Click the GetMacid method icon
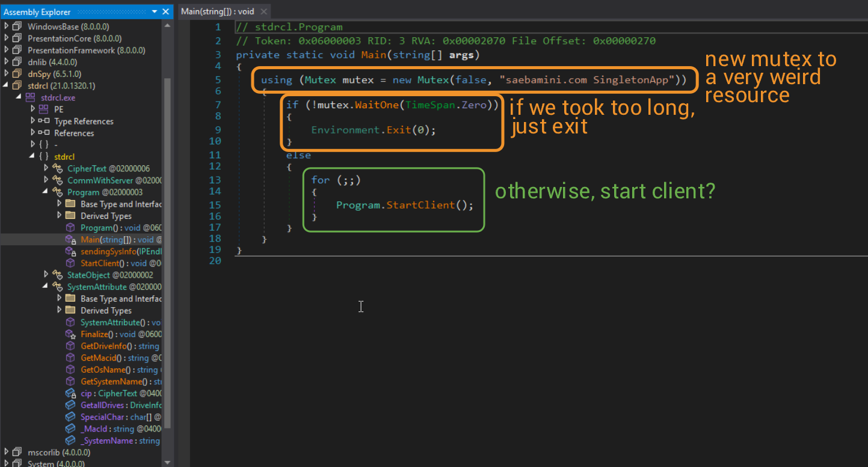 pos(70,358)
